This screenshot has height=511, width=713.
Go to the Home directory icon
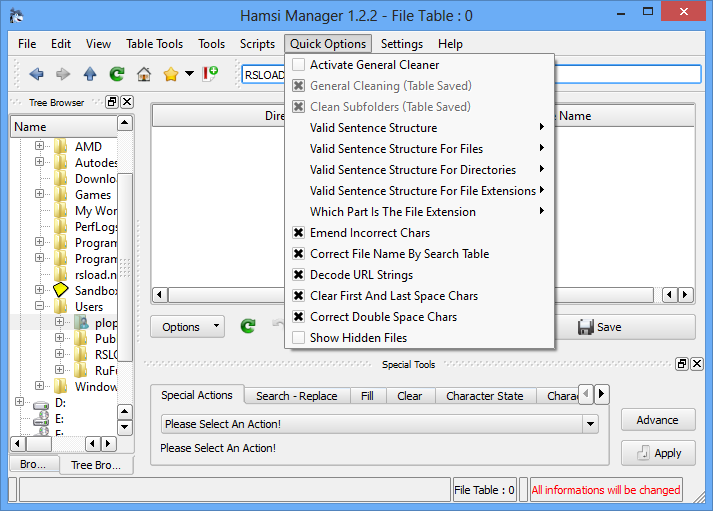pyautogui.click(x=144, y=74)
